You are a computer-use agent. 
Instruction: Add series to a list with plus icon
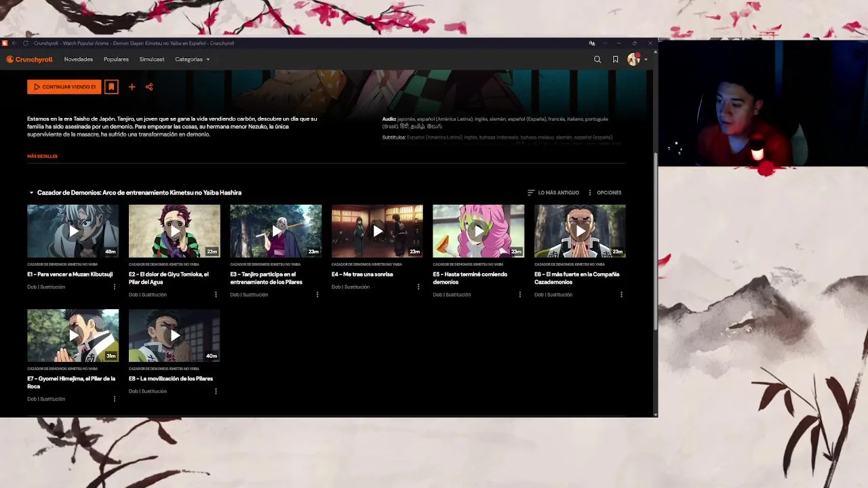(132, 87)
